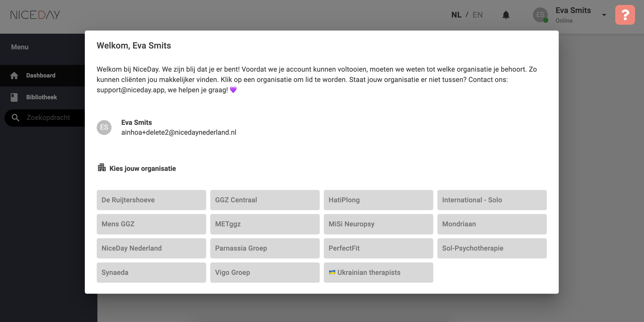Choose organisation NiceDay Nederland
644x322 pixels.
pyautogui.click(x=151, y=248)
